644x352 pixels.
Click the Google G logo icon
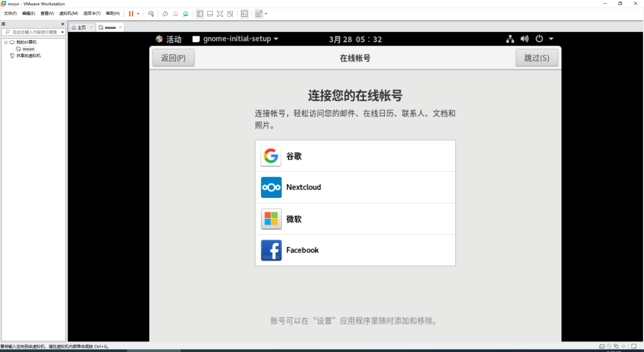(x=271, y=156)
